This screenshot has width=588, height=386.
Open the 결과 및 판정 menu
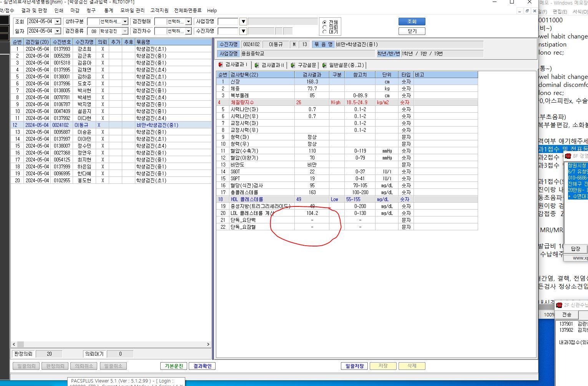(x=34, y=10)
